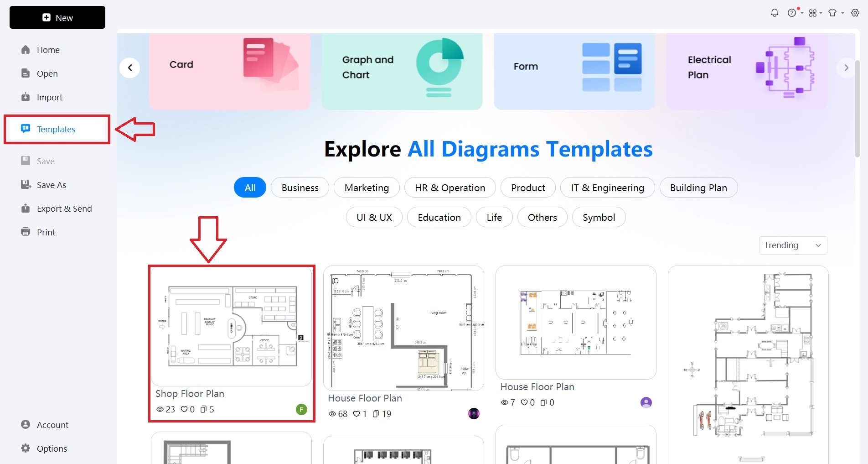Click the Open file icon
This screenshot has width=868, height=464.
pyautogui.click(x=26, y=73)
